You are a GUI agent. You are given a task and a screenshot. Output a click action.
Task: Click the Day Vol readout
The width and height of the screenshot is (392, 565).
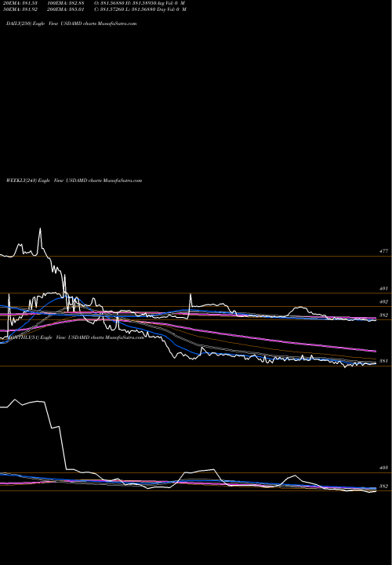[172, 9]
